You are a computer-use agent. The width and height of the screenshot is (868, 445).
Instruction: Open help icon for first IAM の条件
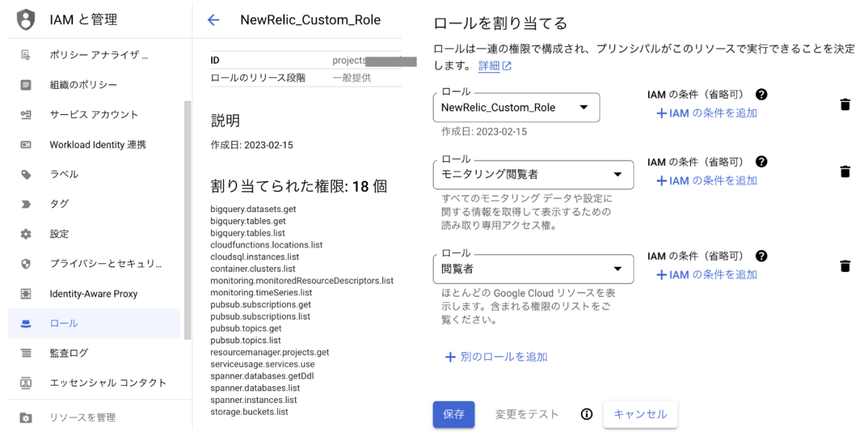tap(761, 95)
